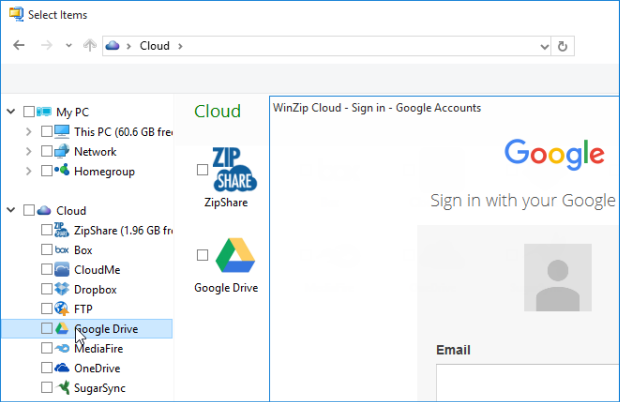Screen dimensions: 620x402
Task: Check the OneDrive checkbox
Action: coord(47,368)
